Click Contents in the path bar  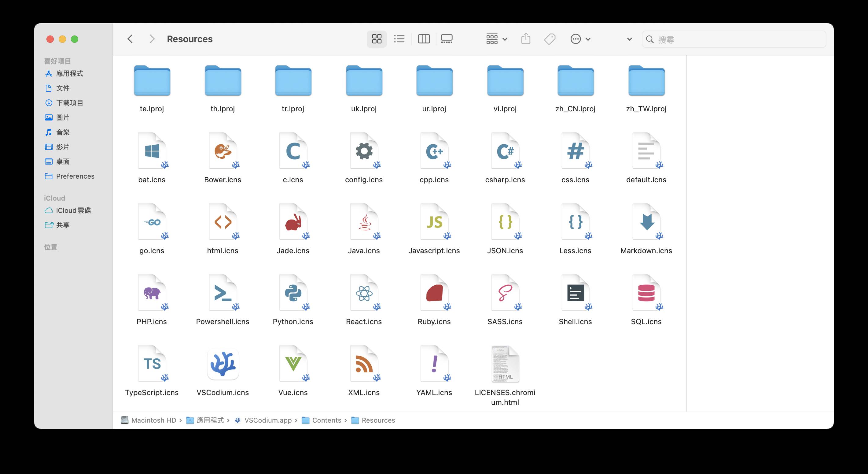pos(322,420)
